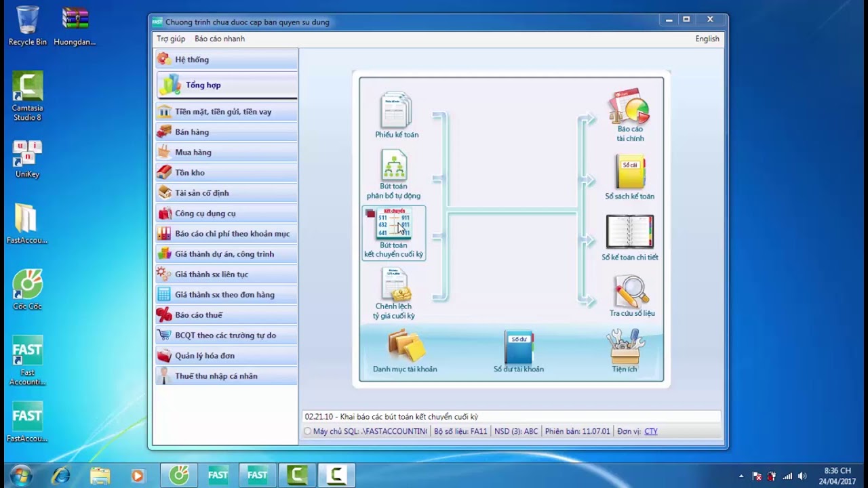Screen dimensions: 868x488
Task: Open Công cụ dụng cụ module
Action: [226, 213]
